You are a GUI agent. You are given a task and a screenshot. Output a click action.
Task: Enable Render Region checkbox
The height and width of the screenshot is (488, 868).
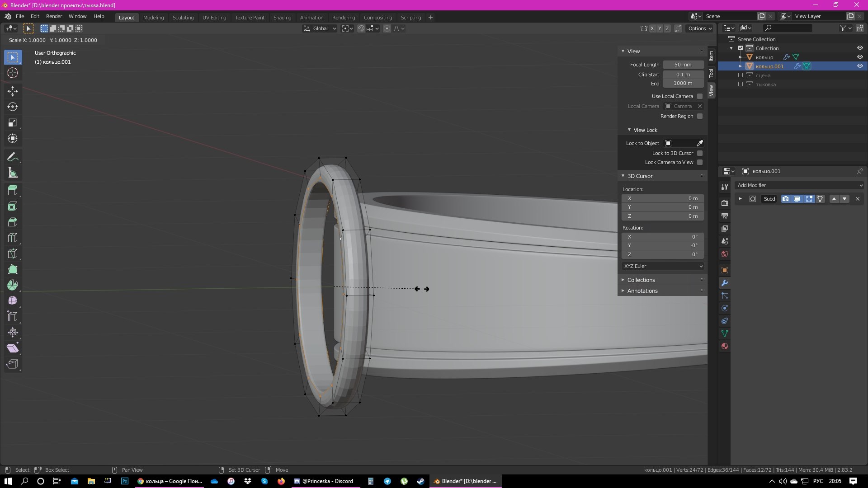[700, 116]
